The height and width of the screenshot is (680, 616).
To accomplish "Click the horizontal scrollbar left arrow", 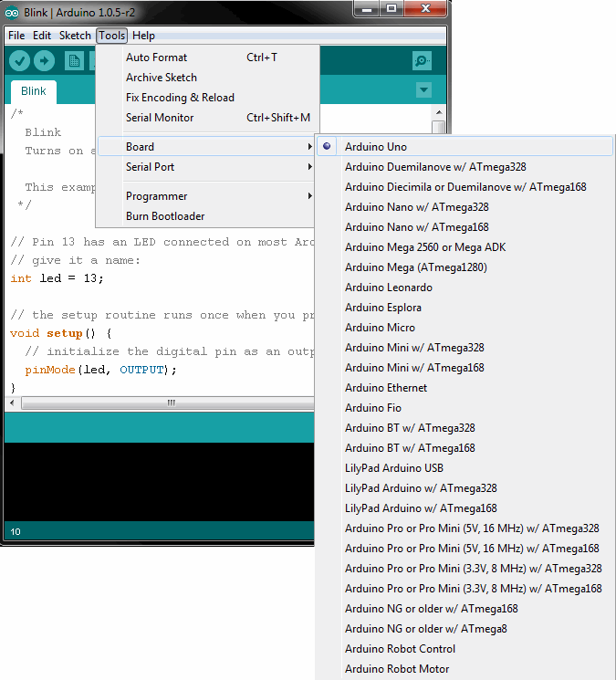I will [12, 403].
